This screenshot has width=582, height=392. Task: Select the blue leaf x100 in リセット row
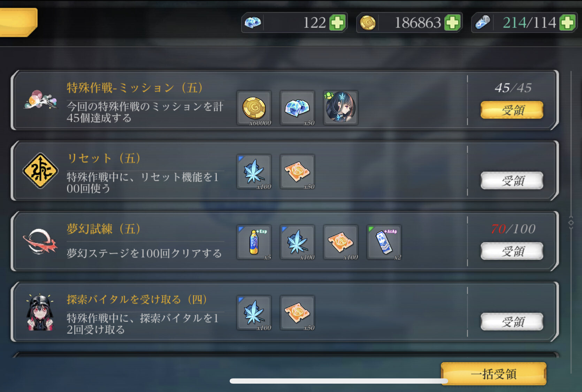[x=254, y=172]
